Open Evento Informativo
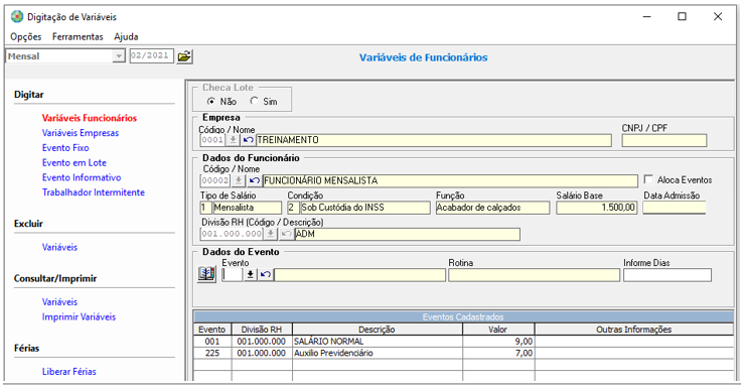The width and height of the screenshot is (744, 390). 81,177
